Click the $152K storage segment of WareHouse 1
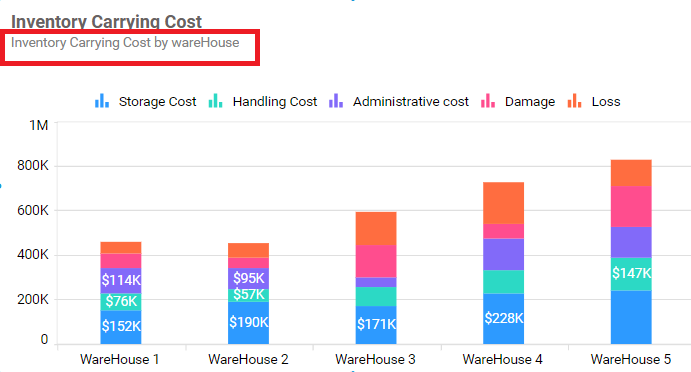The height and width of the screenshot is (372, 691). point(121,327)
